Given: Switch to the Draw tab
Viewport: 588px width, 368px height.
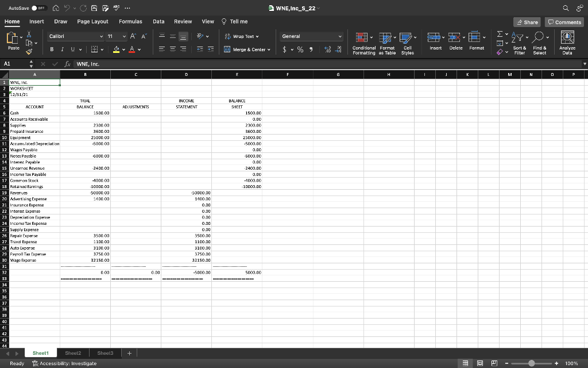Looking at the screenshot, I should pos(60,21).
